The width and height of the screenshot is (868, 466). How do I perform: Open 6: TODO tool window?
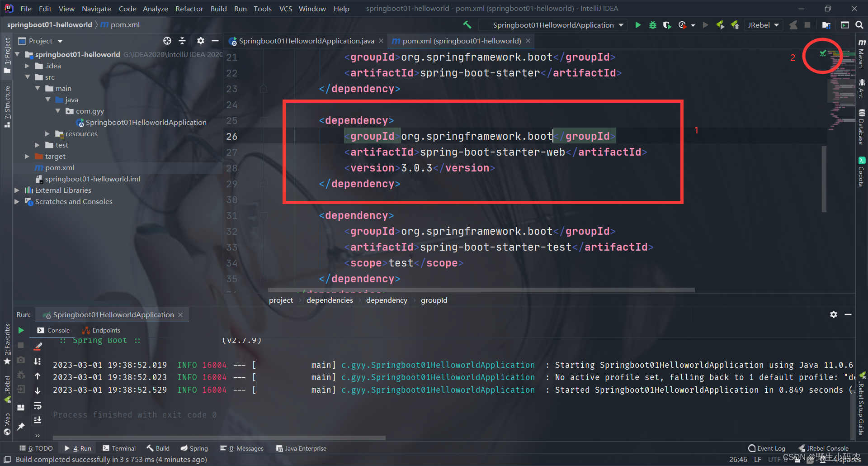pyautogui.click(x=36, y=448)
